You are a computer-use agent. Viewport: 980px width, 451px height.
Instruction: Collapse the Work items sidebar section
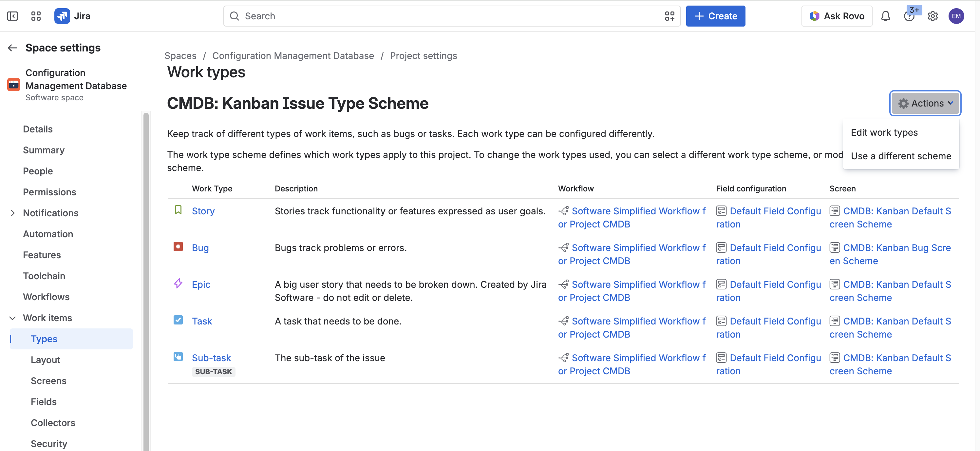12,318
